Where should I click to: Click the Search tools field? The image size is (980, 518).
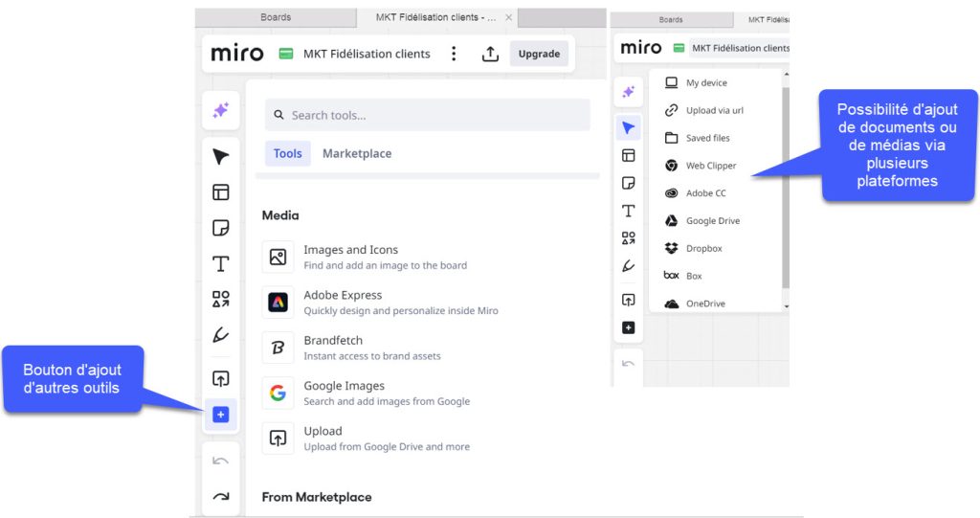428,115
